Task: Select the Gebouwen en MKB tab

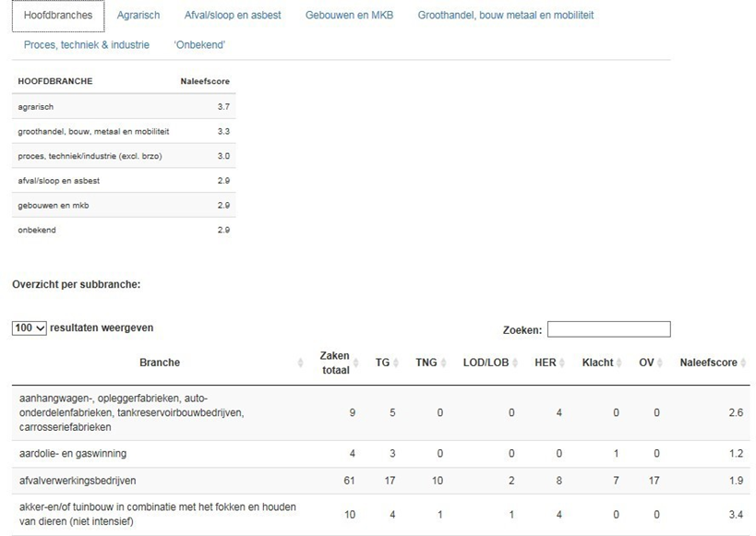Action: point(349,16)
